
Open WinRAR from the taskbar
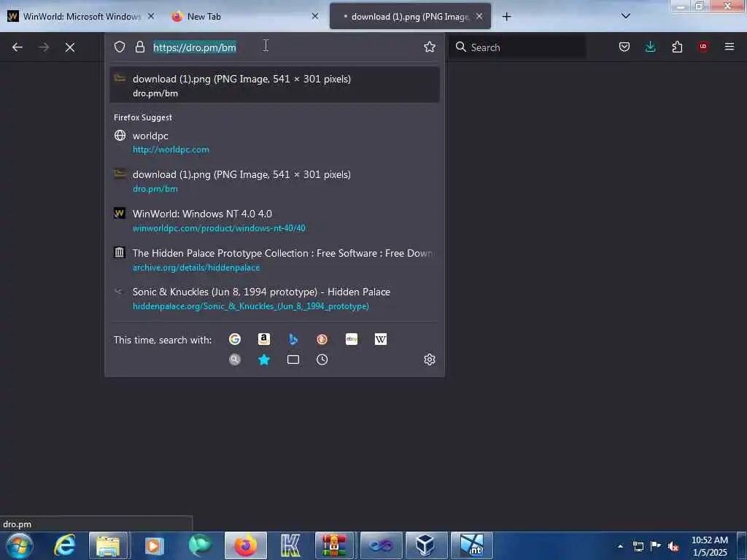[x=335, y=545]
